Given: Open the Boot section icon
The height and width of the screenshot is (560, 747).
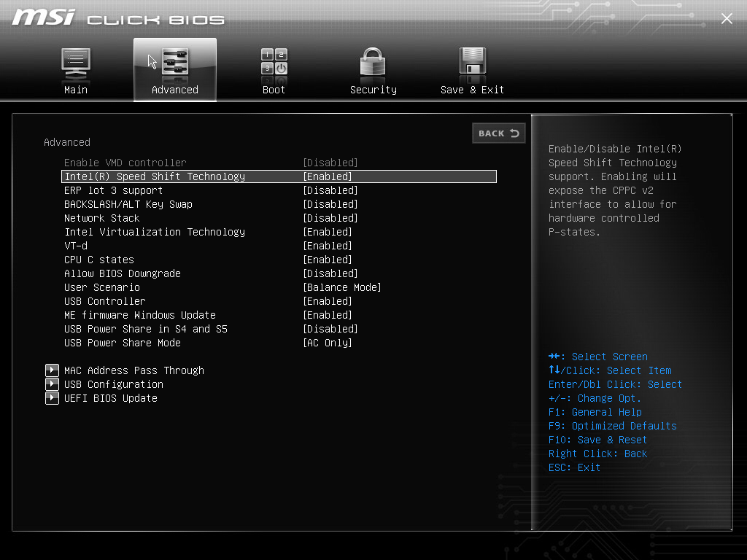Looking at the screenshot, I should coord(274,63).
